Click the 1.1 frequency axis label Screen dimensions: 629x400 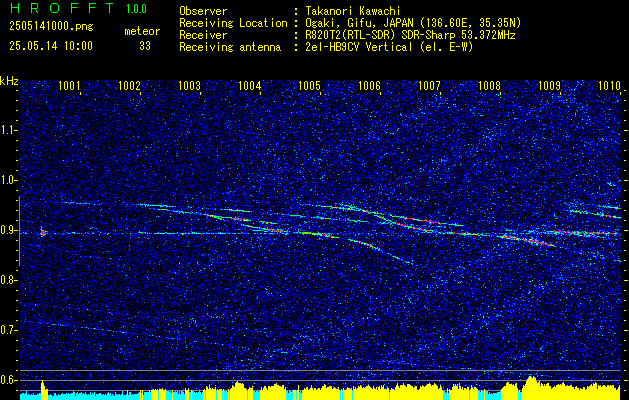(x=7, y=130)
